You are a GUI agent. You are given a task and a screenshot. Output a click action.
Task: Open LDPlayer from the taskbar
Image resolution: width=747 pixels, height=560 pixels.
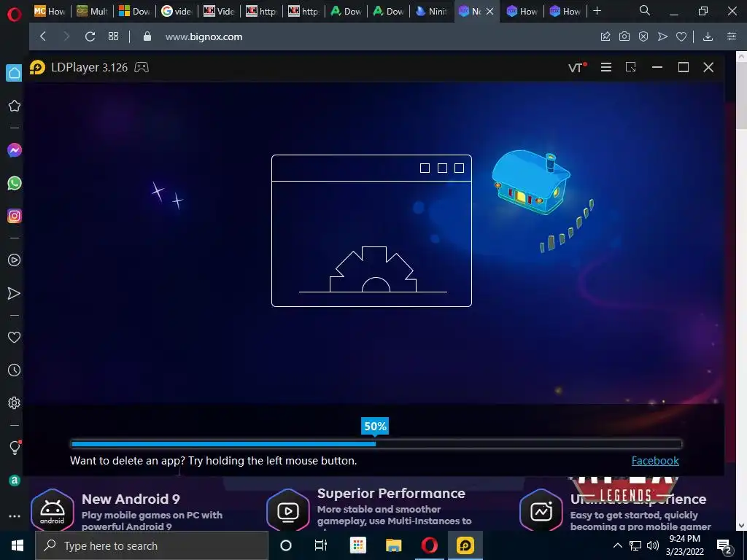tap(465, 545)
